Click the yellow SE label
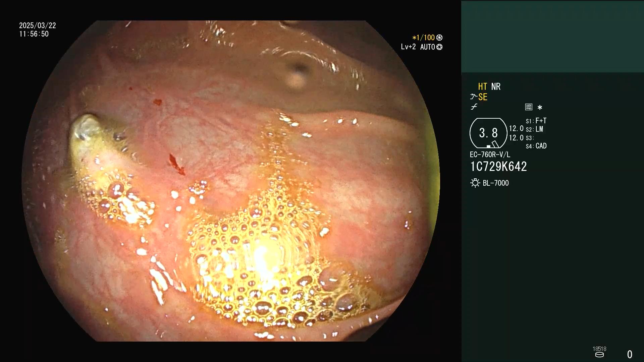 point(483,97)
